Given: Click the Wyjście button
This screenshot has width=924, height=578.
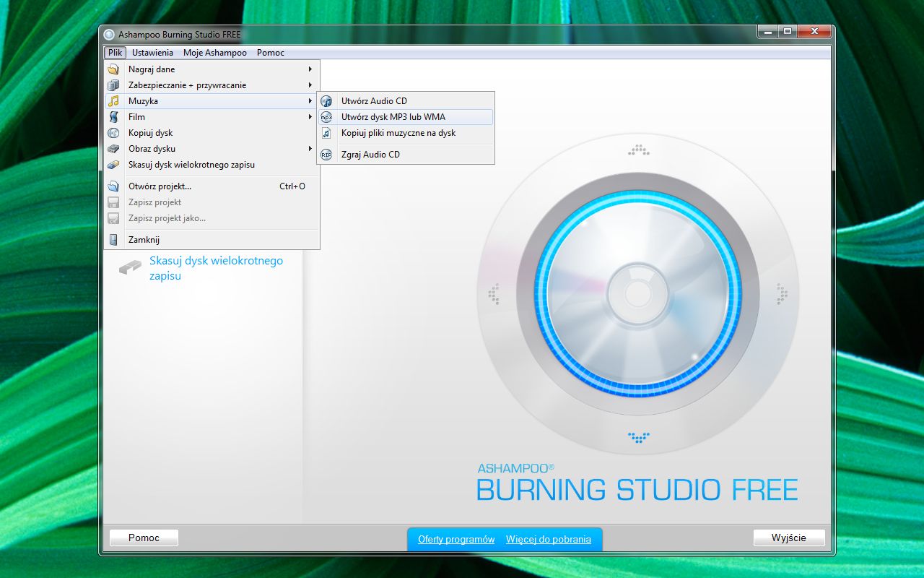Looking at the screenshot, I should pyautogui.click(x=788, y=538).
